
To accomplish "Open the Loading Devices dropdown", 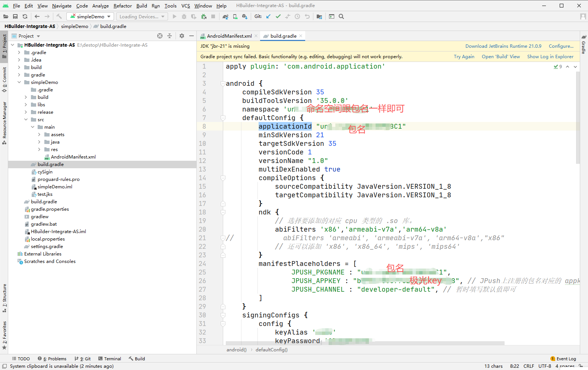I will click(x=142, y=16).
